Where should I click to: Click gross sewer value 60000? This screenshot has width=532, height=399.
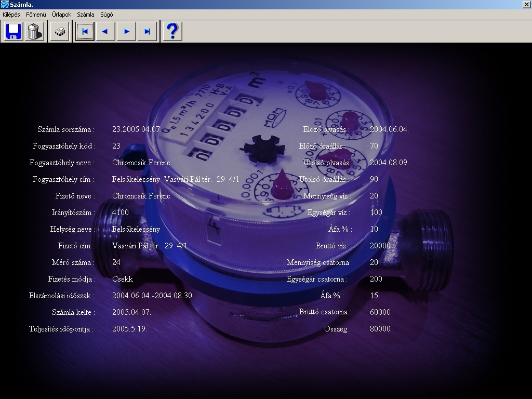point(380,312)
